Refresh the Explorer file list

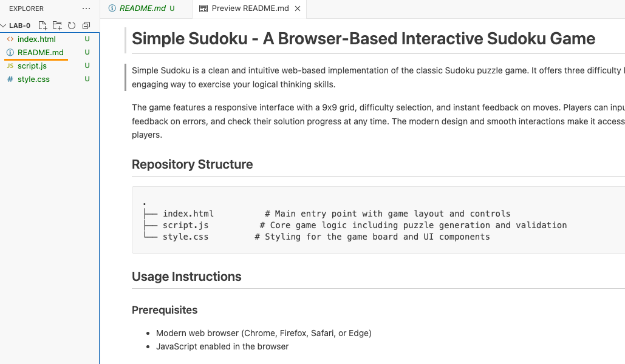pos(72,25)
